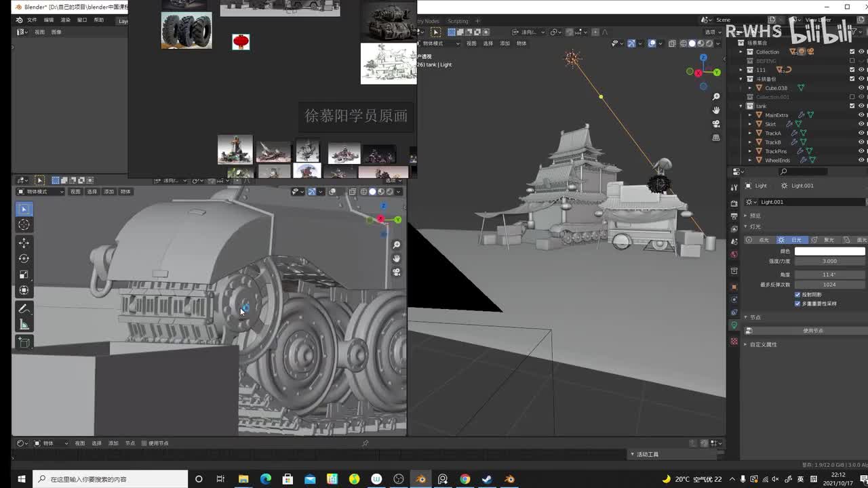868x488 pixels.
Task: Open the 渲染 (Render) menu
Action: point(66,20)
